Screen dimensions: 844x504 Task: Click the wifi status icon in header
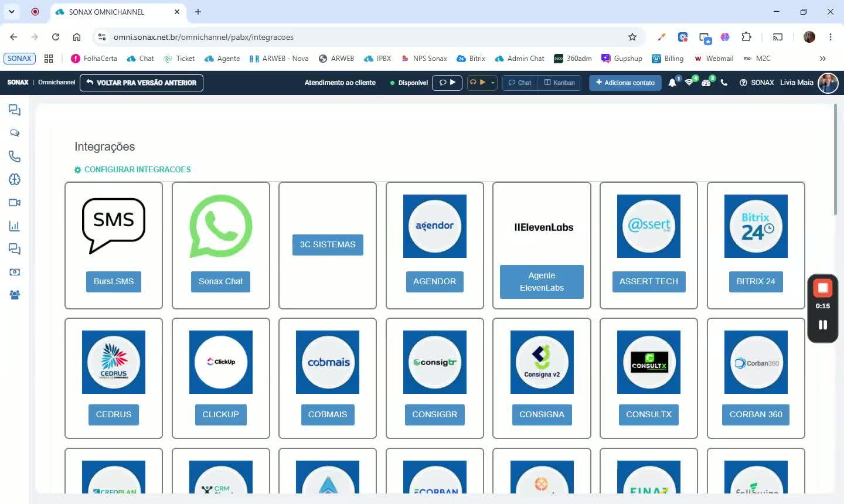click(x=689, y=83)
